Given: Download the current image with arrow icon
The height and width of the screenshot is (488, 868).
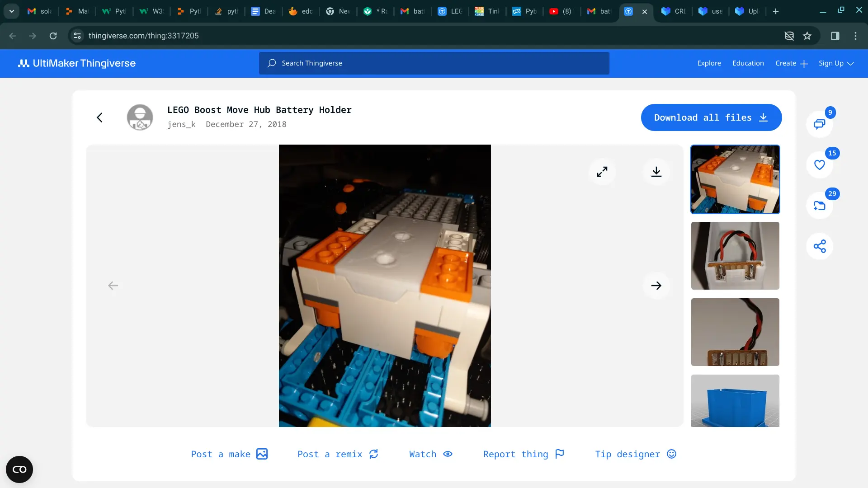Looking at the screenshot, I should coord(656,172).
